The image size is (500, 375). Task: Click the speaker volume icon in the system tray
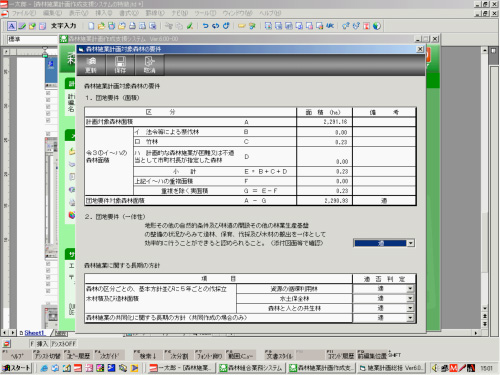tap(435, 368)
